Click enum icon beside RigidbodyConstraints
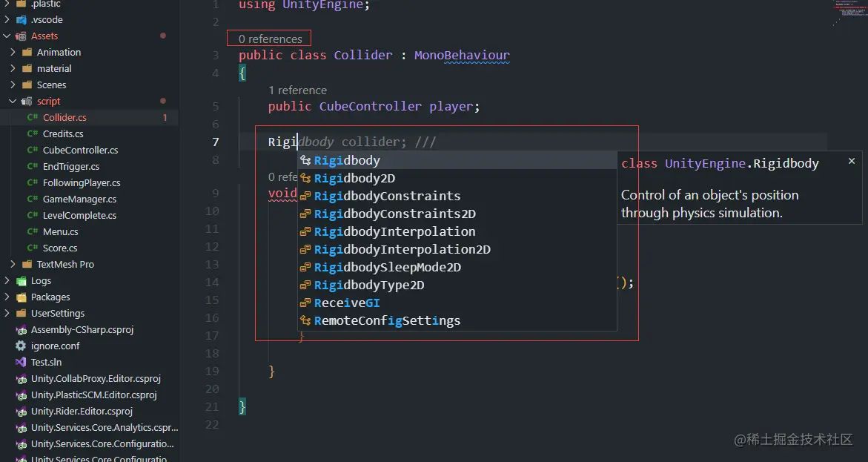 coord(305,196)
